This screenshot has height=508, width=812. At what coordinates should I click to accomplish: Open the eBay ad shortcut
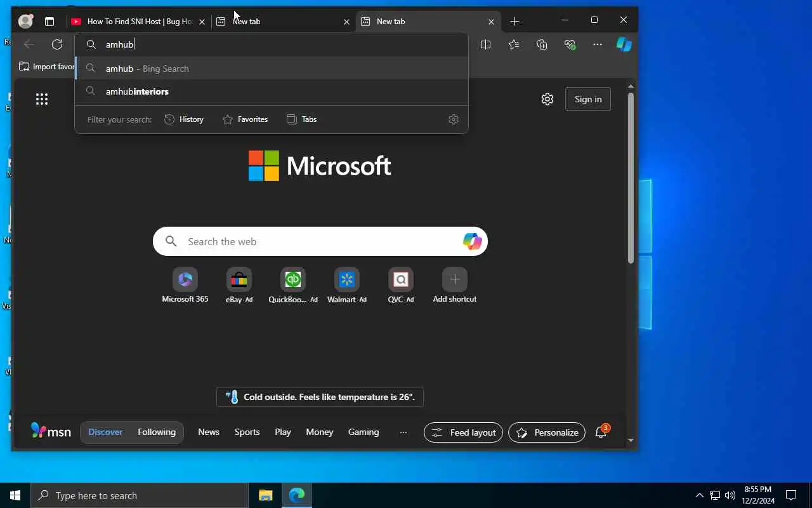pos(239,285)
